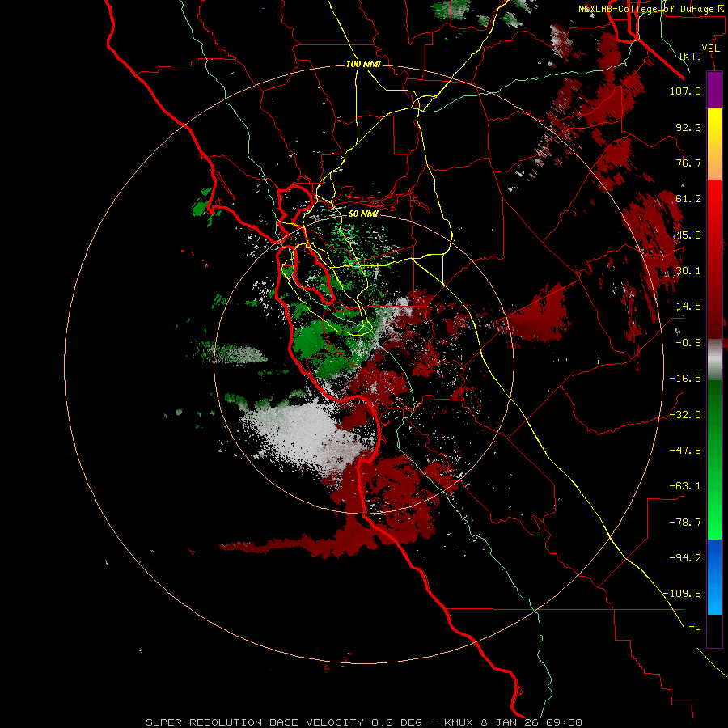Pick the gray near-zero segment of color bar
728x728 pixels.
coord(714,360)
